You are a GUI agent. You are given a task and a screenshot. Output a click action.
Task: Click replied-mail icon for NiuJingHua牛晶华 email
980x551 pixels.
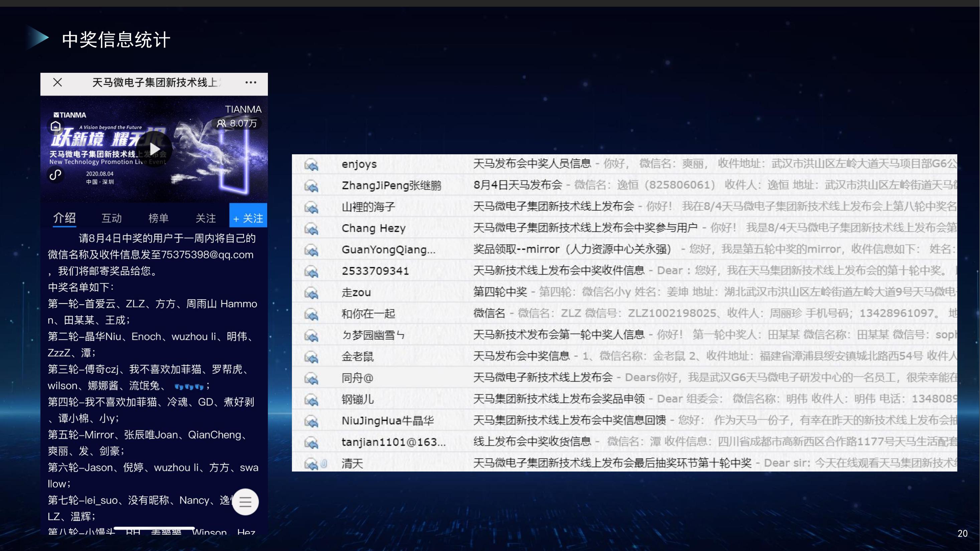(311, 421)
